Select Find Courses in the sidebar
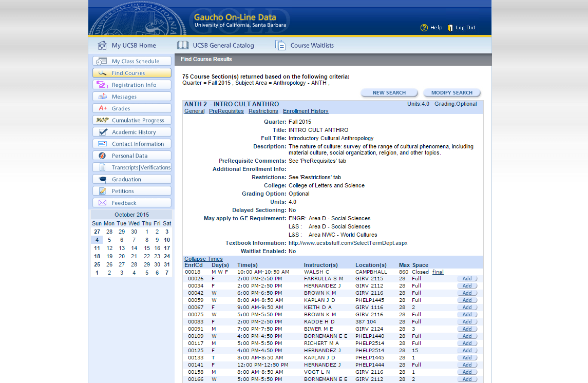Viewport: 588px width, 383px height. [132, 73]
